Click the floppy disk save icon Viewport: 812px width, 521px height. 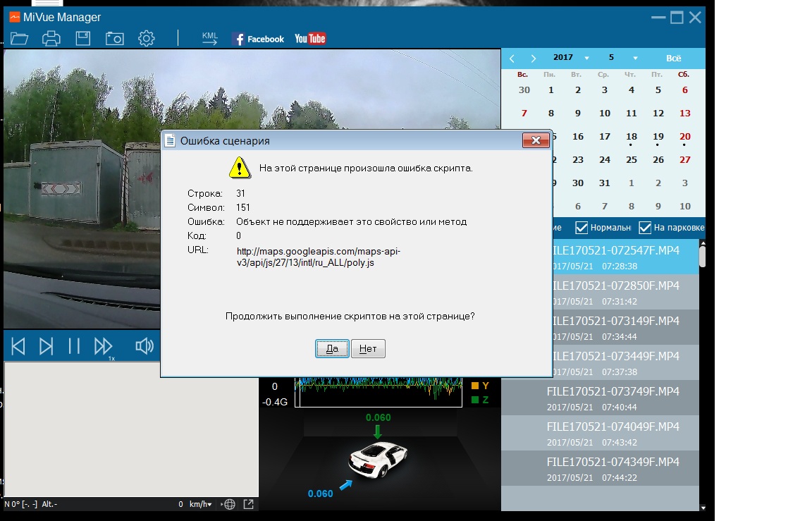82,39
